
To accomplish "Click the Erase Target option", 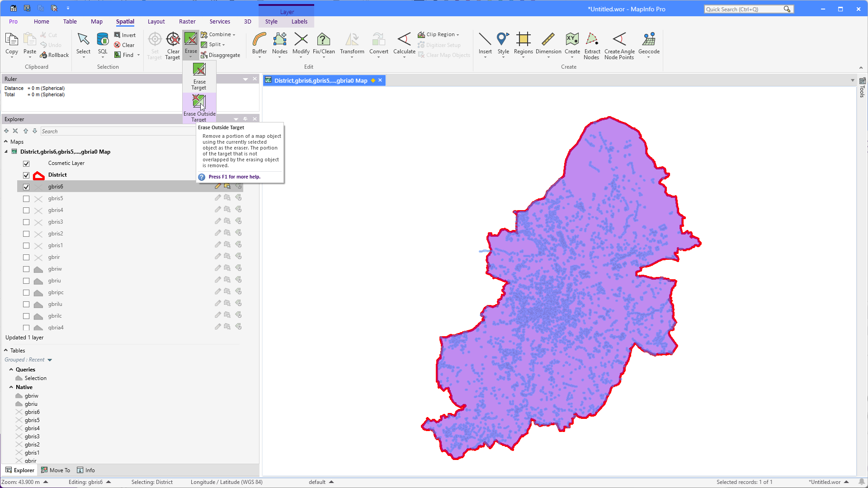I will [199, 76].
